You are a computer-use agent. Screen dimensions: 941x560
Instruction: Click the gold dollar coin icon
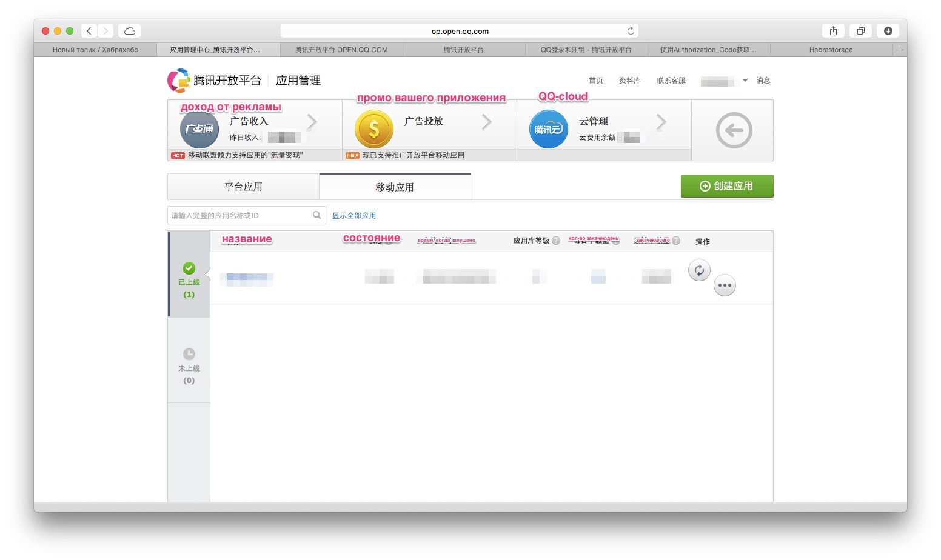tap(374, 129)
